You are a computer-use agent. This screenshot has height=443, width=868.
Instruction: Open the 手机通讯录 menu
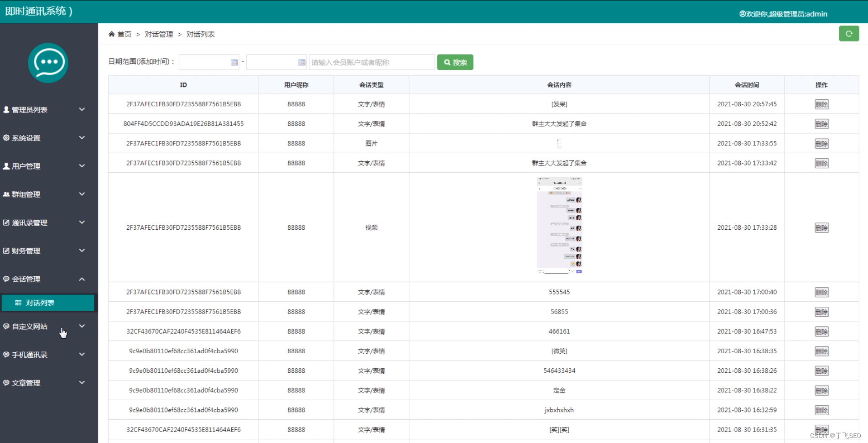[30, 355]
